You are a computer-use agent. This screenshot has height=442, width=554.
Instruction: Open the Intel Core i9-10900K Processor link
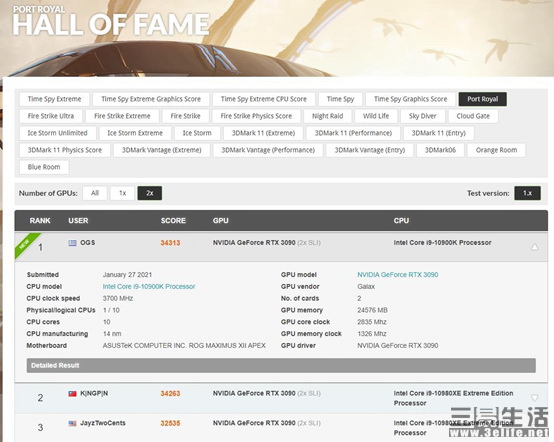149,287
